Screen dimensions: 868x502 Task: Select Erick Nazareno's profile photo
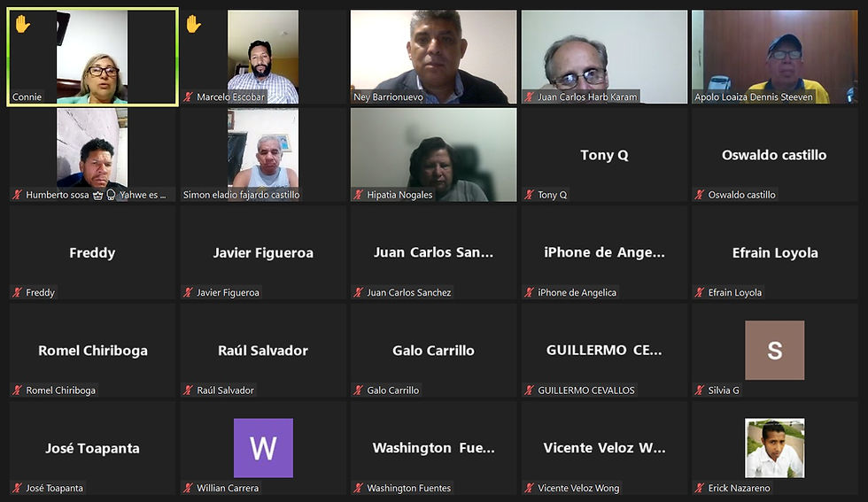pyautogui.click(x=774, y=448)
